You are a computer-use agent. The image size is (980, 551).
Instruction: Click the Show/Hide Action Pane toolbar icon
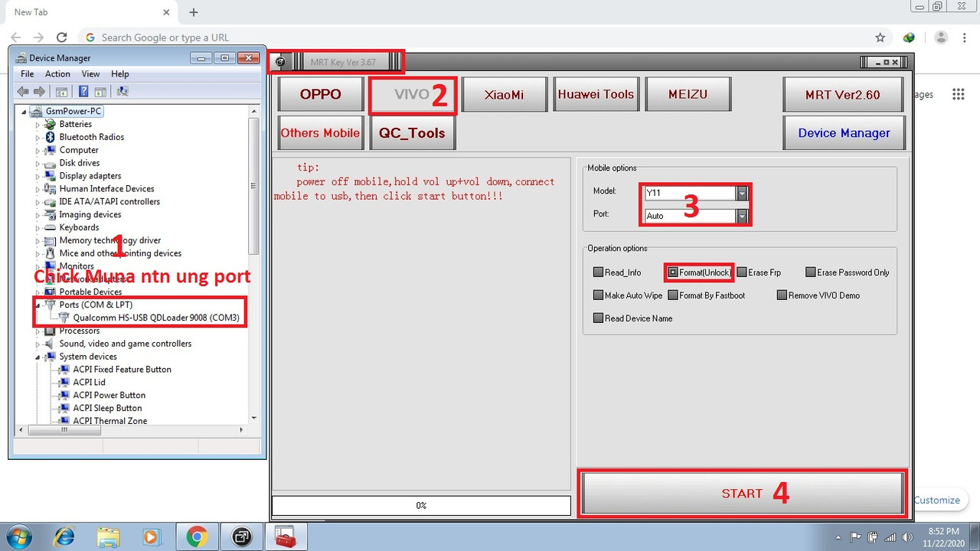[x=100, y=92]
